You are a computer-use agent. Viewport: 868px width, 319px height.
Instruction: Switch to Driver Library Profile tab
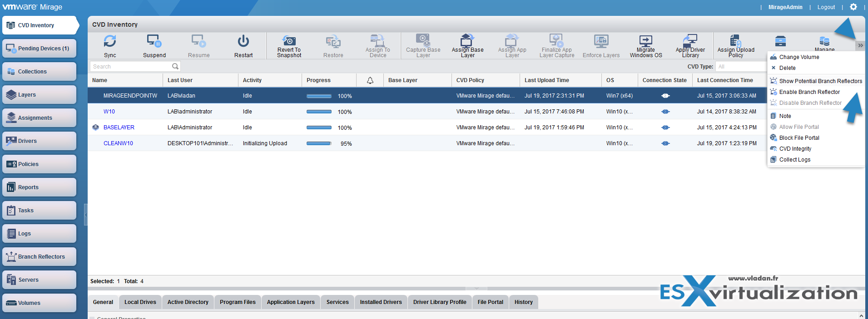point(440,302)
